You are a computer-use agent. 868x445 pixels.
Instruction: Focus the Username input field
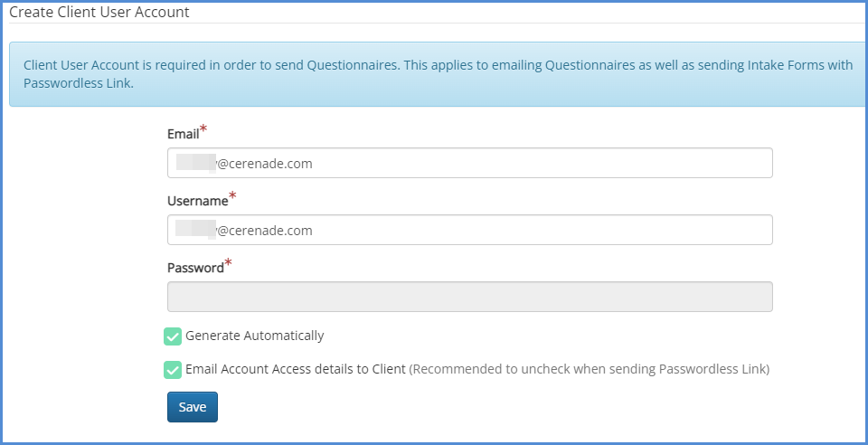point(469,230)
